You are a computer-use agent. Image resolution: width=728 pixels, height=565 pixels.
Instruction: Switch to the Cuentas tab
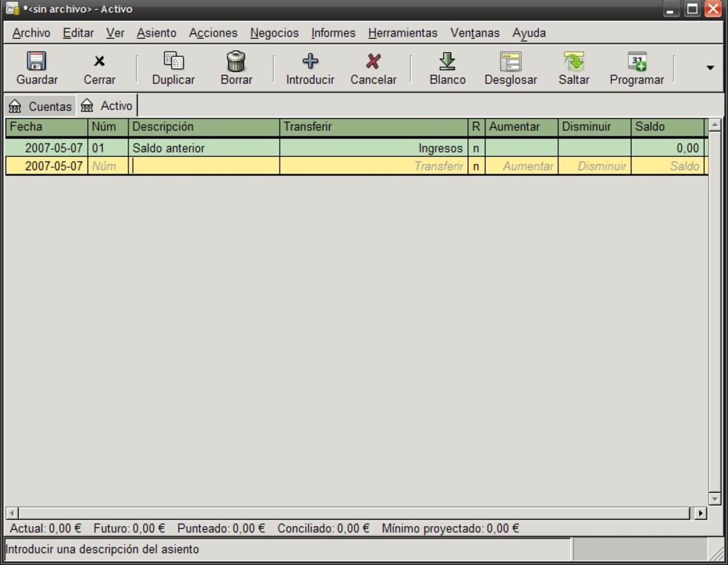[40, 107]
